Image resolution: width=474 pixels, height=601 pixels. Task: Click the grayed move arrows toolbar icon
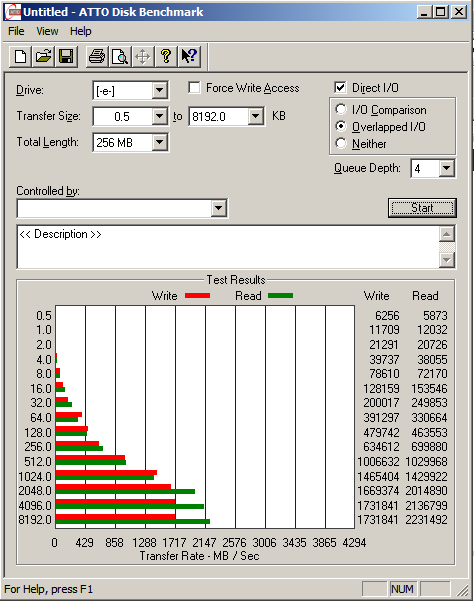coord(143,57)
